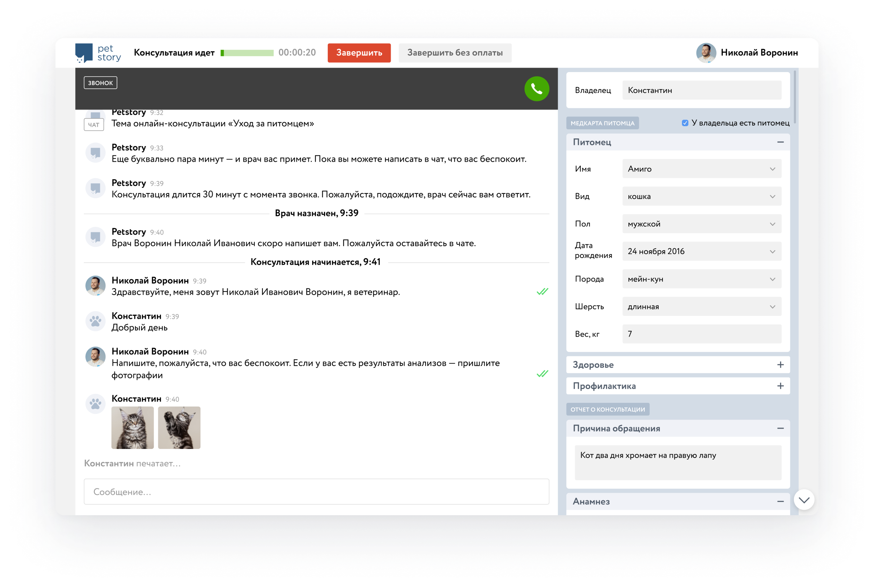Click the Сообщение message input field
This screenshot has height=588, width=874.
coord(316,492)
